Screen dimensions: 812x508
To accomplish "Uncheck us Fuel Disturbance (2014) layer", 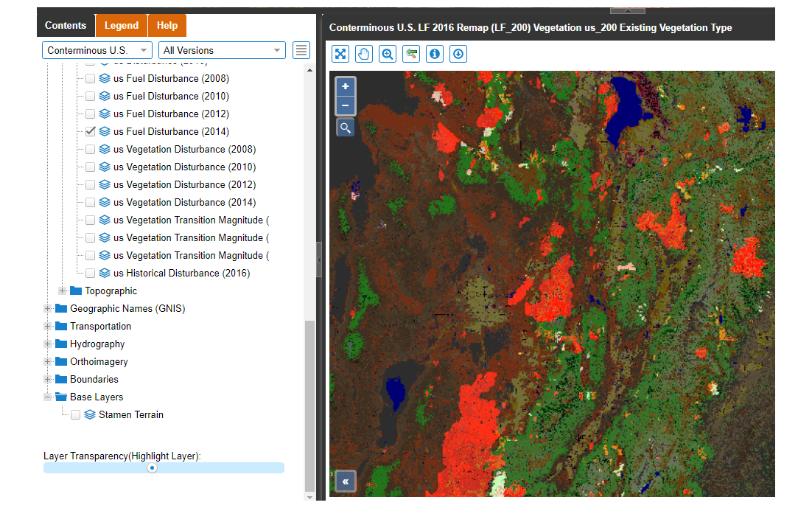I will (x=90, y=131).
